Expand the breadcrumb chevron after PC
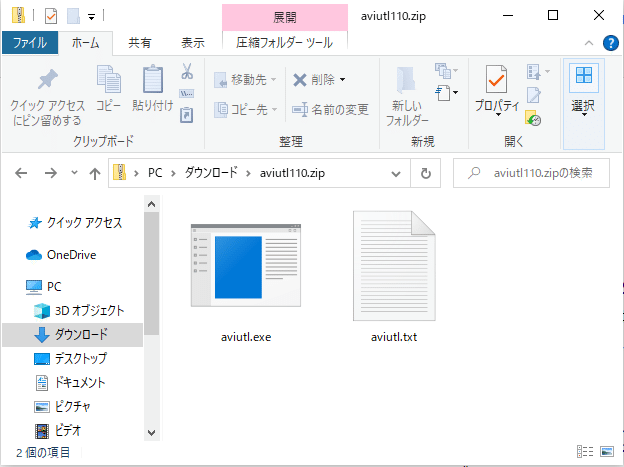 click(x=174, y=173)
